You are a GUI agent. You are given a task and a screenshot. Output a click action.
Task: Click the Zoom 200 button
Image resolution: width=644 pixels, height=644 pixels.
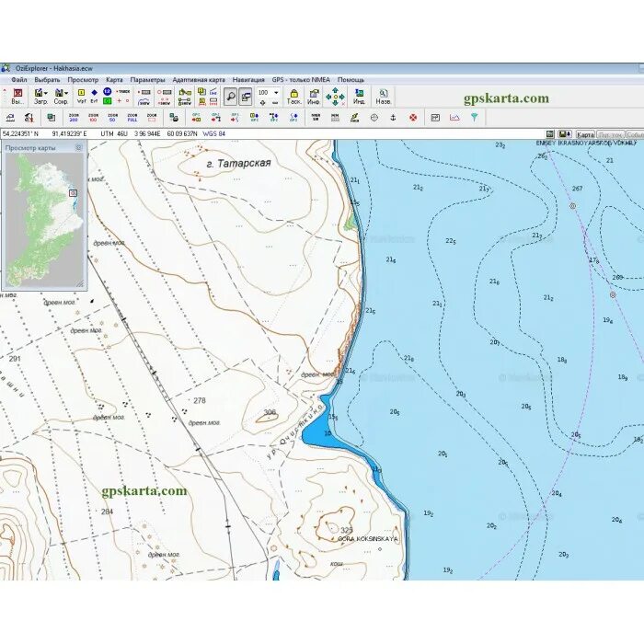coord(74,118)
